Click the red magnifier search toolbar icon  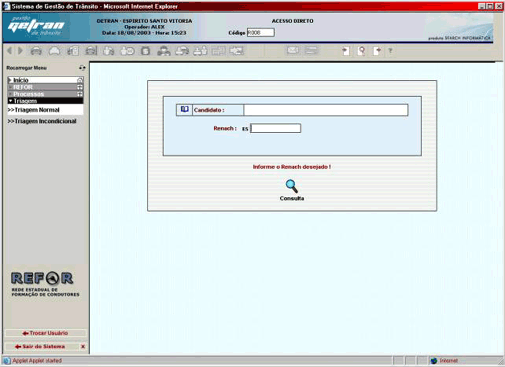click(362, 51)
